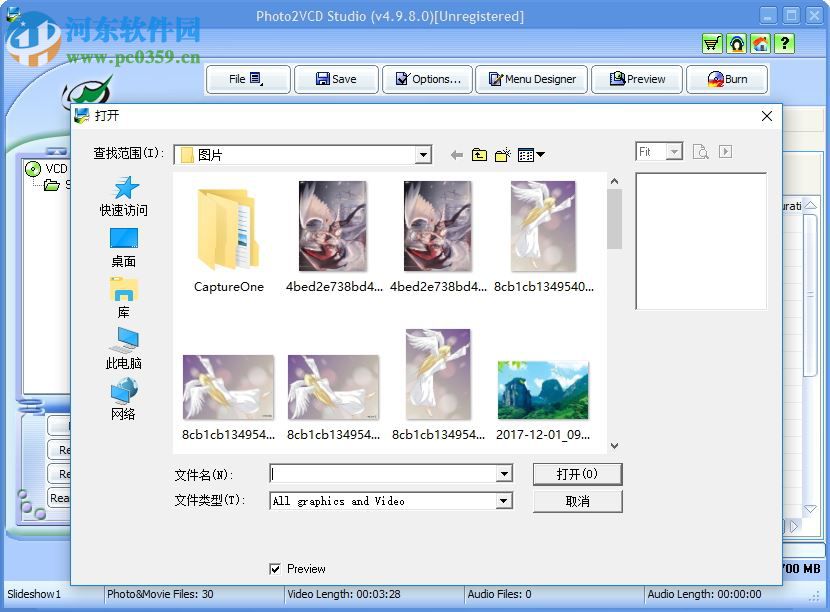830x612 pixels.
Task: Toggle the Preview checkbox
Action: [x=275, y=568]
